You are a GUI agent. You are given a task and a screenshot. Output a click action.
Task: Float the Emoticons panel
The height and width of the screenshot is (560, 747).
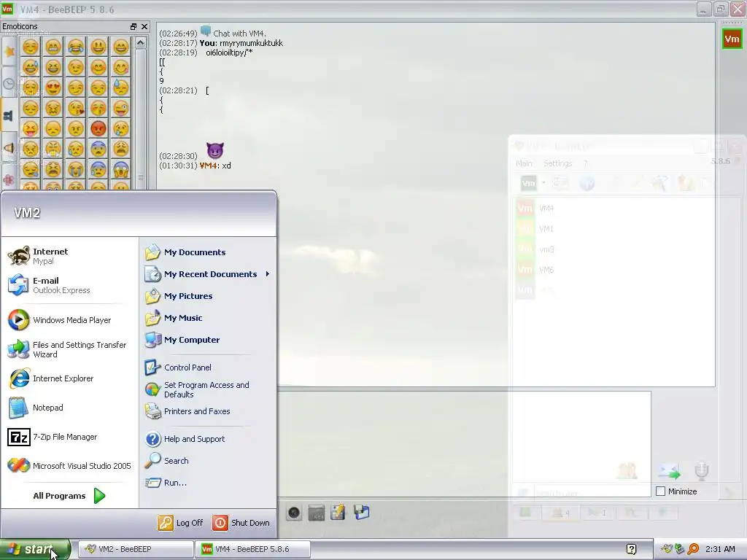click(x=133, y=27)
